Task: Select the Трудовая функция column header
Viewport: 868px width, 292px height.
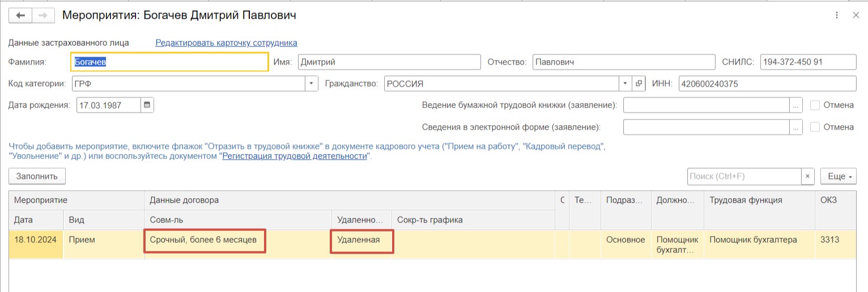Action: 746,200
